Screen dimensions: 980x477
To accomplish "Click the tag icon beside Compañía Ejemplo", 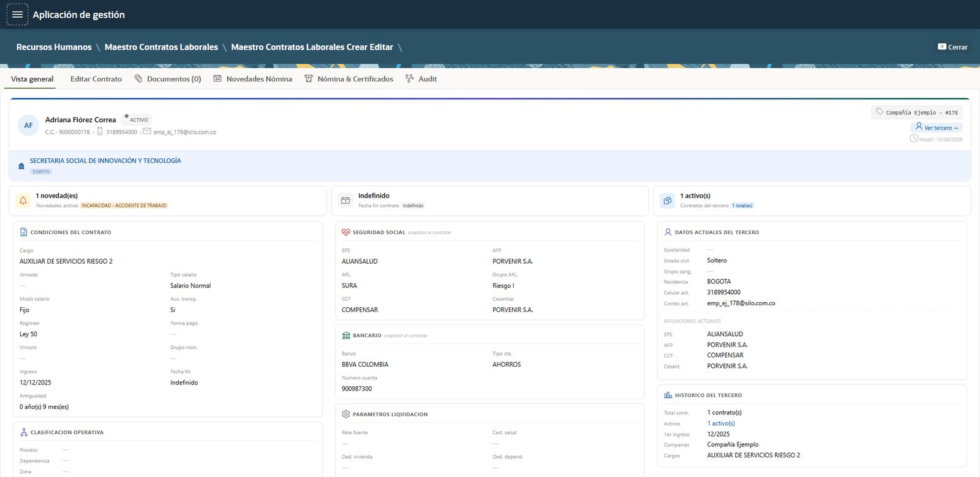I will [880, 112].
